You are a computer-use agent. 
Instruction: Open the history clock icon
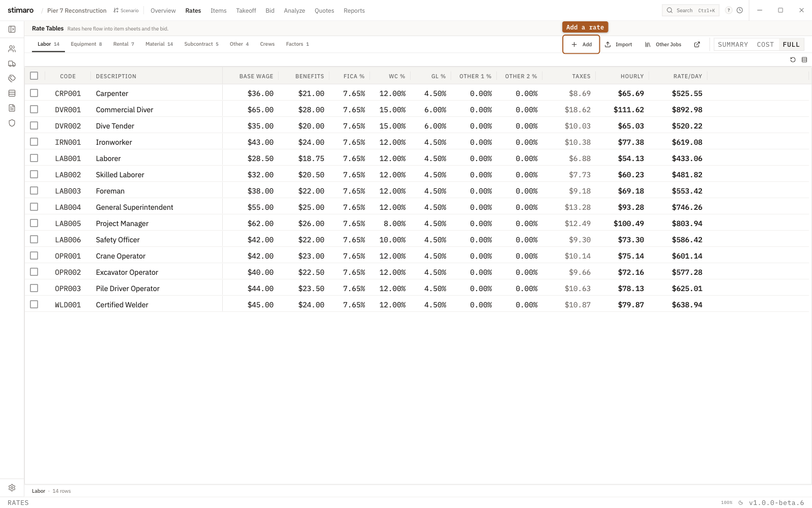[x=740, y=10]
